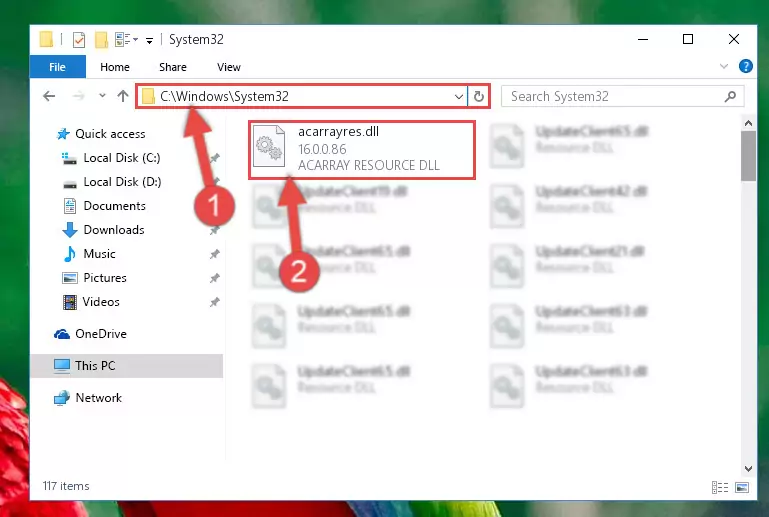
Task: Open the address bar history dropdown
Action: [459, 97]
